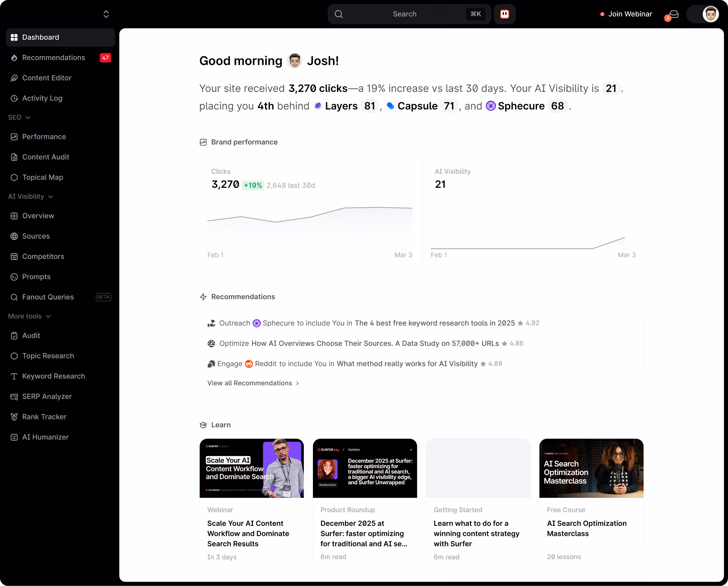Click the search magnifier icon
728x586 pixels.
[339, 14]
